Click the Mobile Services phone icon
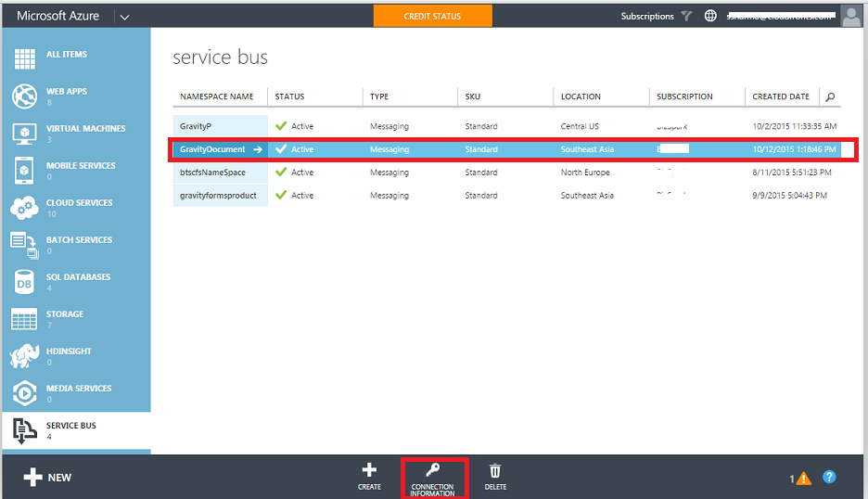Screen dimensions: 868x499 [24, 171]
